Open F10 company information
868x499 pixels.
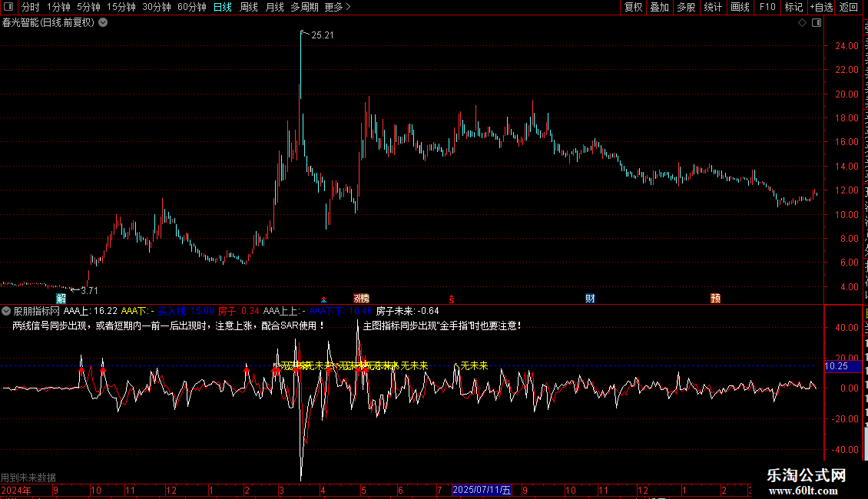pyautogui.click(x=767, y=7)
